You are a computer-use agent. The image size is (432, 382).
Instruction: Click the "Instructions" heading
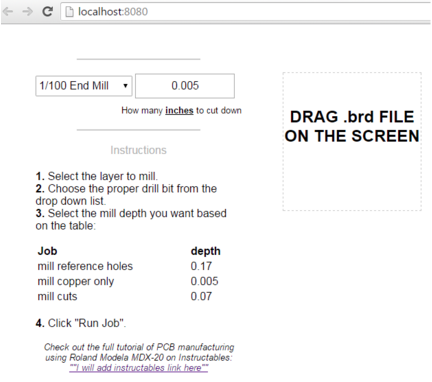138,150
